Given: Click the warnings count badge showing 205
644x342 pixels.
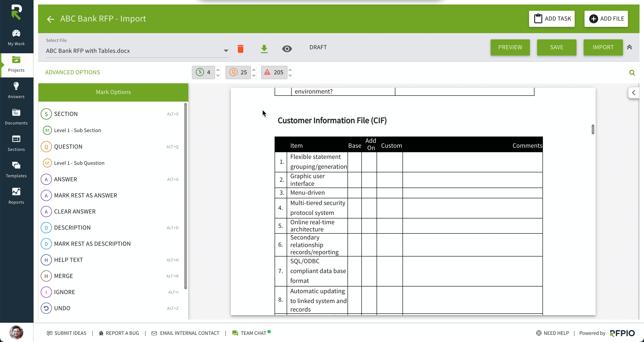Looking at the screenshot, I should point(274,72).
